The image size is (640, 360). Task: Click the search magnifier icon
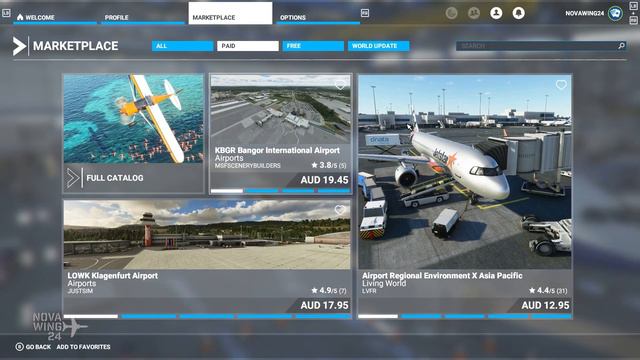tap(621, 46)
